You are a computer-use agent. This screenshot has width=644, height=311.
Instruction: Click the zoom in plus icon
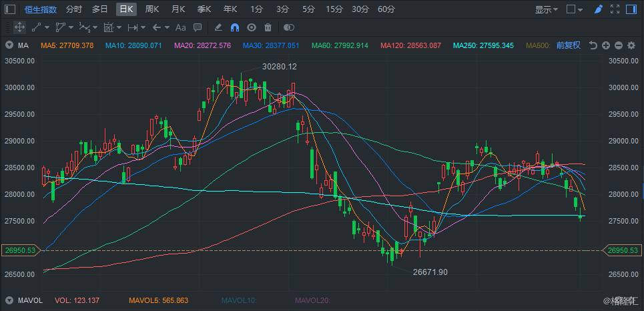[x=606, y=45]
